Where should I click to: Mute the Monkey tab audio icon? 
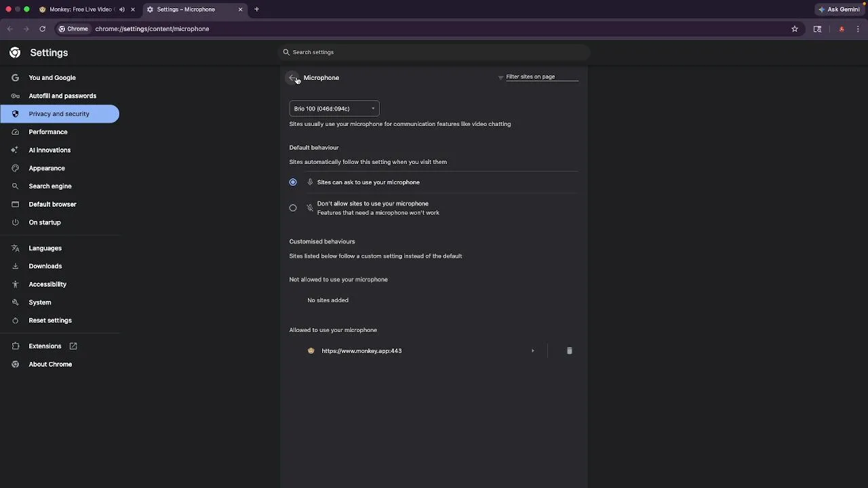[x=122, y=9]
